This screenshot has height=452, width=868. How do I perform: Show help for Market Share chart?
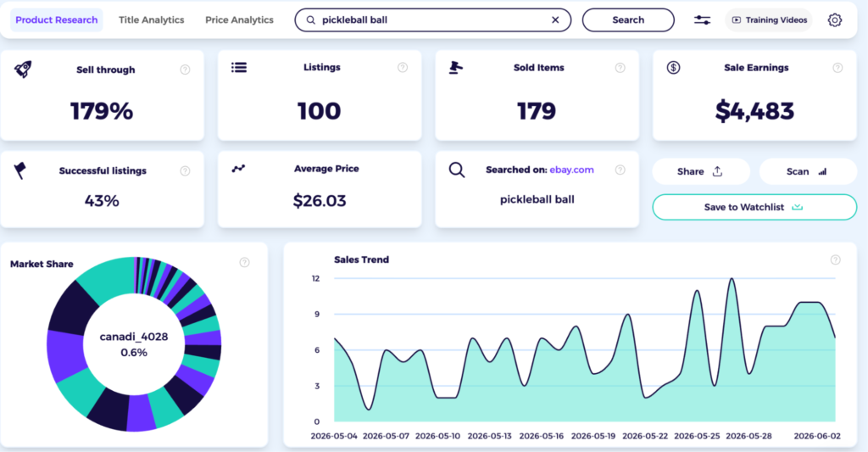244,263
